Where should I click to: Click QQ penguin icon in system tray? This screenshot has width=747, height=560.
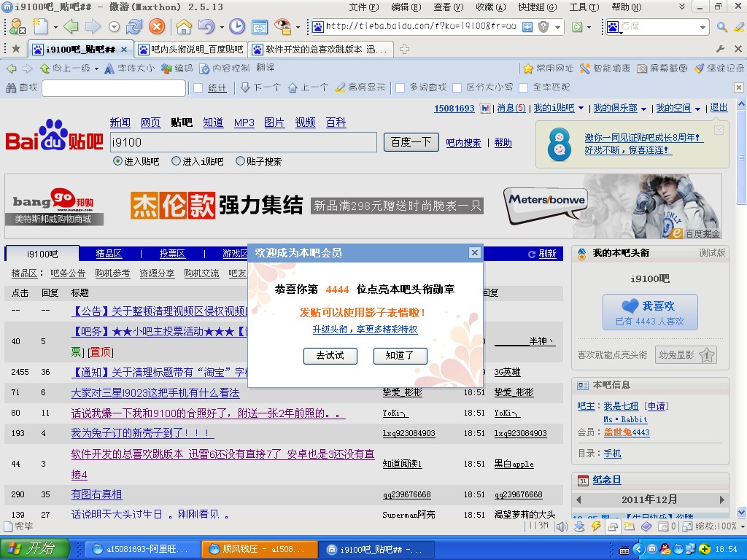click(x=665, y=549)
